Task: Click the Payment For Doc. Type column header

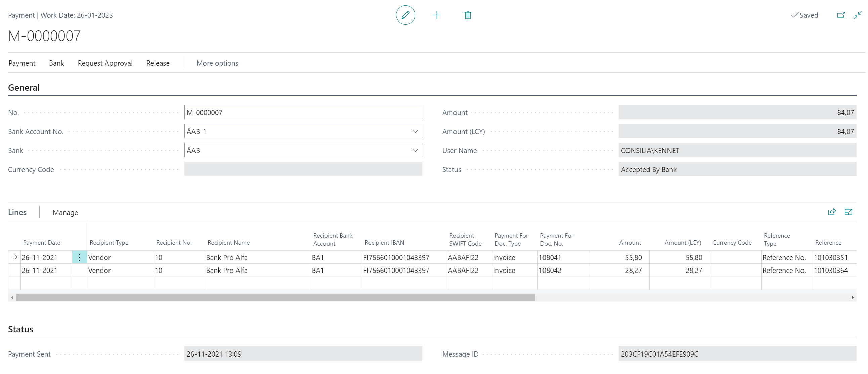Action: (511, 240)
